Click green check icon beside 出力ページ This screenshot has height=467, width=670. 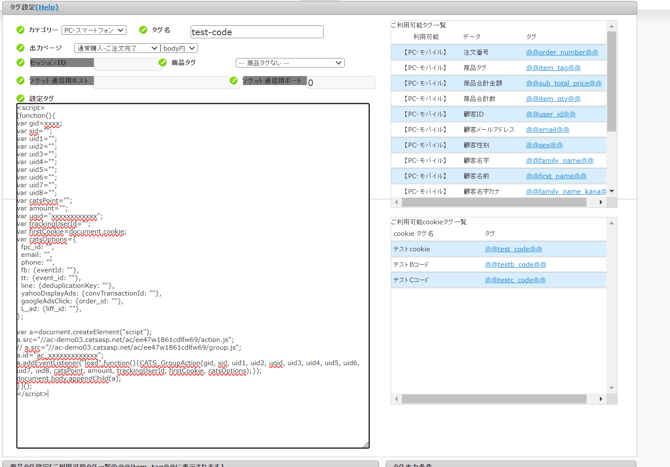20,47
